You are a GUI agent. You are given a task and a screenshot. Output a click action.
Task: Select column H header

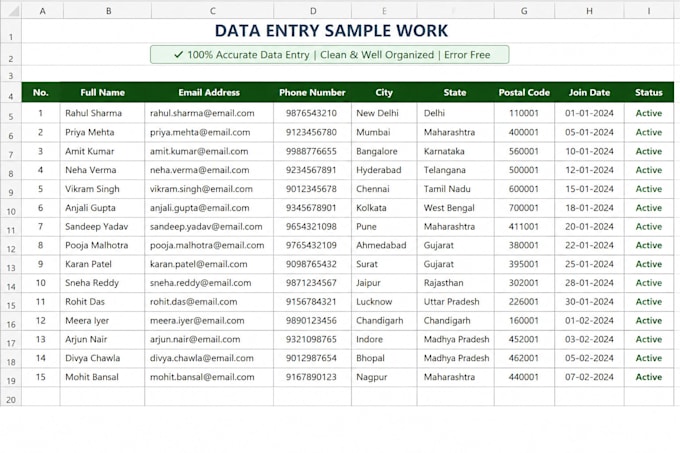(589, 11)
